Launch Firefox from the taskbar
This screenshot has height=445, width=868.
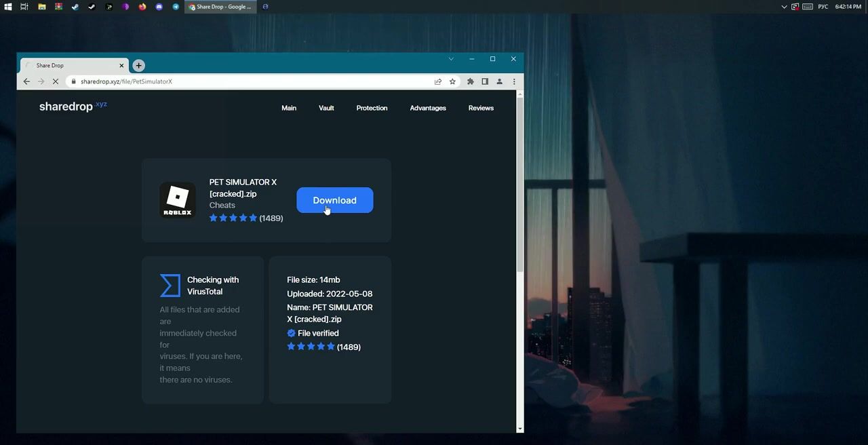click(x=142, y=7)
